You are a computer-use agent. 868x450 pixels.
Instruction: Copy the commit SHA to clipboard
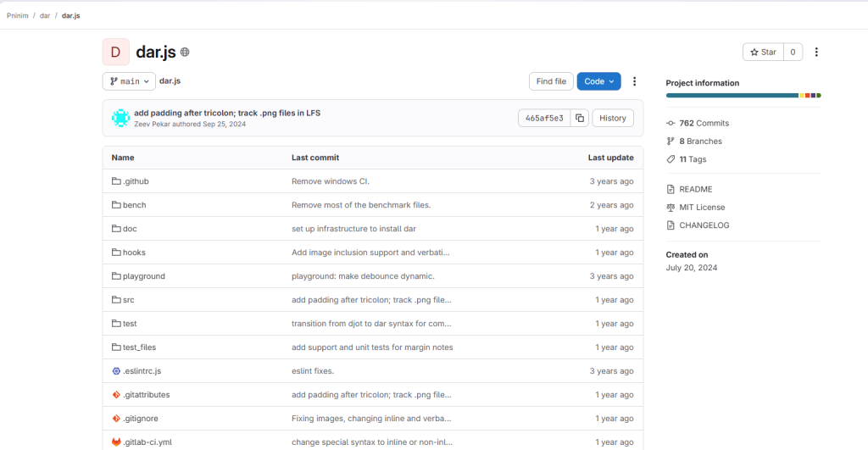click(x=580, y=119)
